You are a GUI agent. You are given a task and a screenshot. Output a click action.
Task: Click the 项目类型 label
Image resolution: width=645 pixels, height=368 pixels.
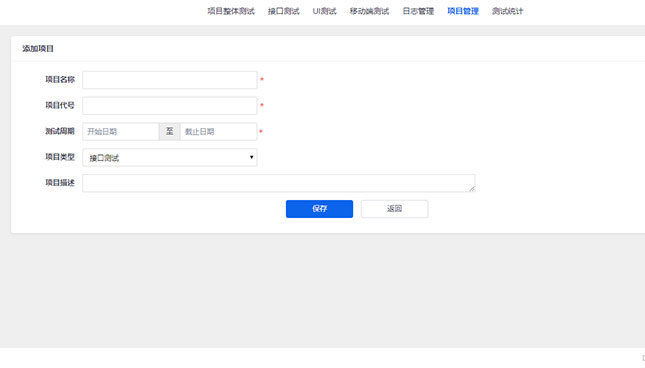point(60,157)
